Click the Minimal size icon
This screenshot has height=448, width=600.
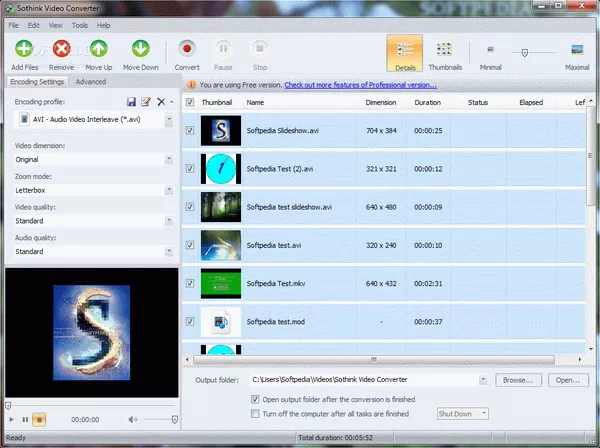click(x=491, y=49)
